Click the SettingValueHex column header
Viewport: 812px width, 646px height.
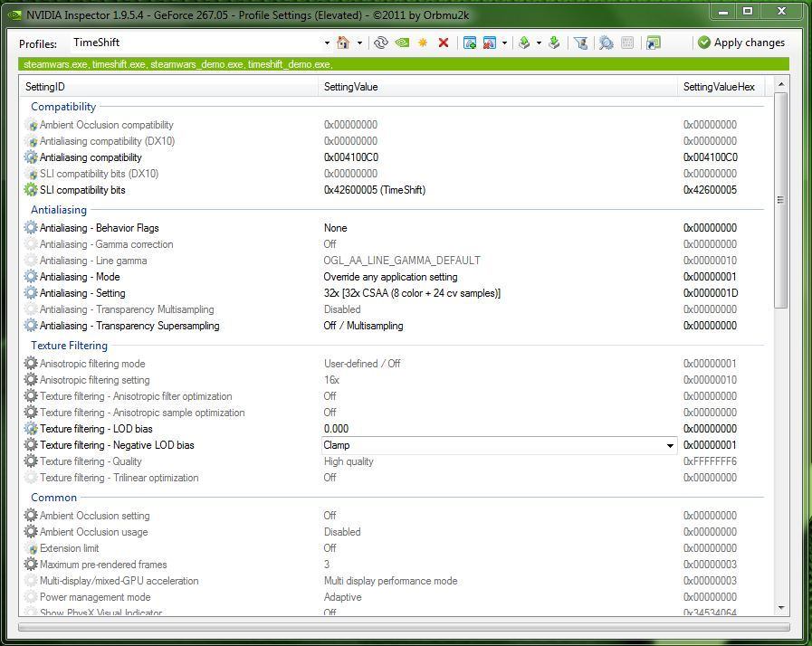(x=721, y=87)
